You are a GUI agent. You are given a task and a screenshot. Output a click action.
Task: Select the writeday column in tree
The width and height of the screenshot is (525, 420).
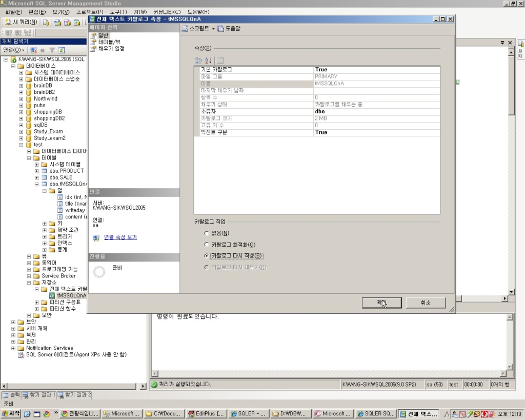pos(75,210)
